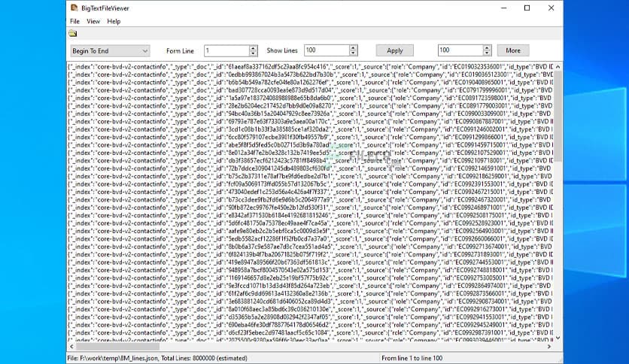This screenshot has height=364, width=629.
Task: Decrease the Form Line value with down arrow
Action: [x=253, y=53]
